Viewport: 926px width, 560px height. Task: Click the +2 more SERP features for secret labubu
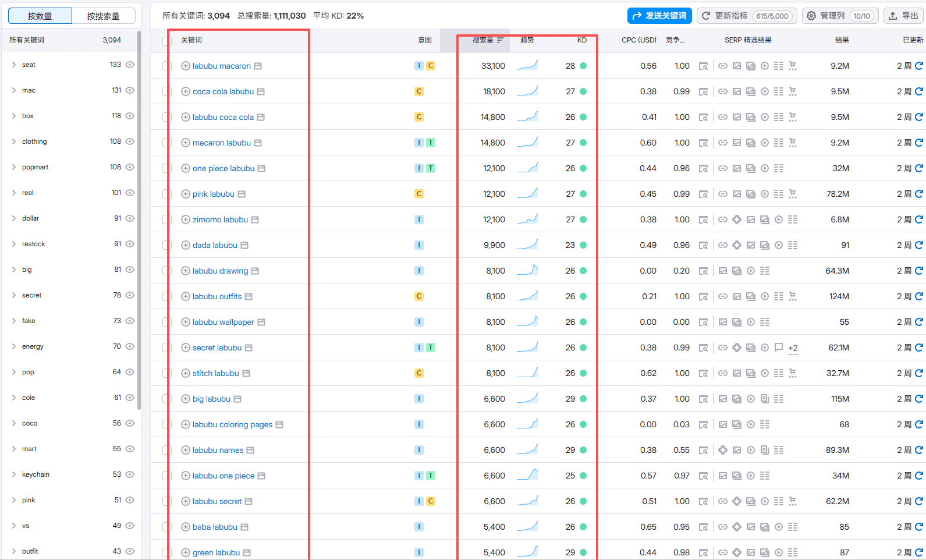point(793,348)
